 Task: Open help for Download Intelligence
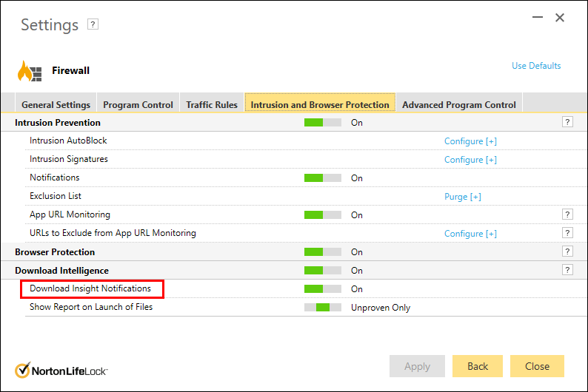pyautogui.click(x=567, y=270)
